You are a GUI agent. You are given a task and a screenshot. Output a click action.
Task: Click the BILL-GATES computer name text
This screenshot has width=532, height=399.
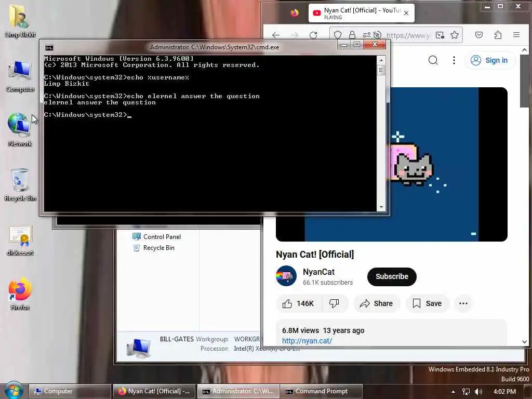(x=177, y=339)
